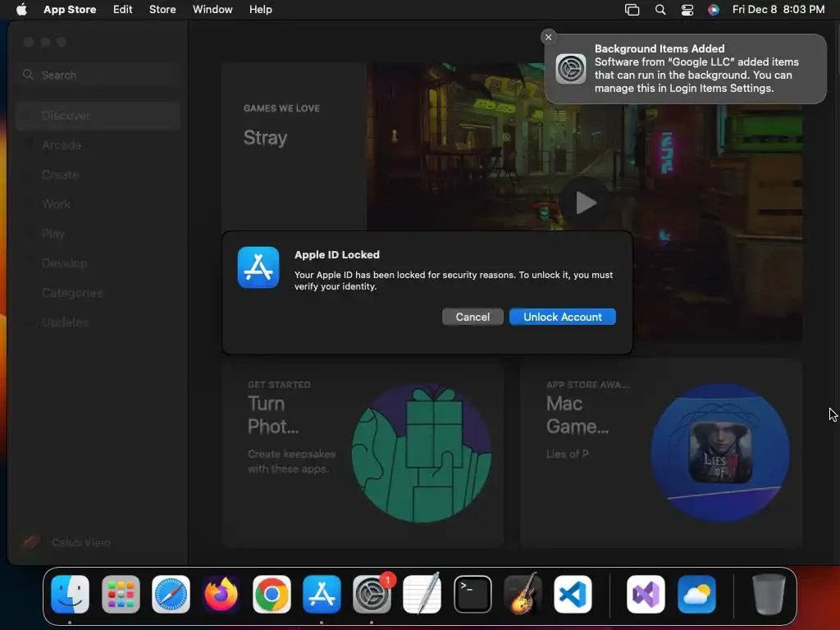Click the Lies of P game icon

pyautogui.click(x=720, y=453)
